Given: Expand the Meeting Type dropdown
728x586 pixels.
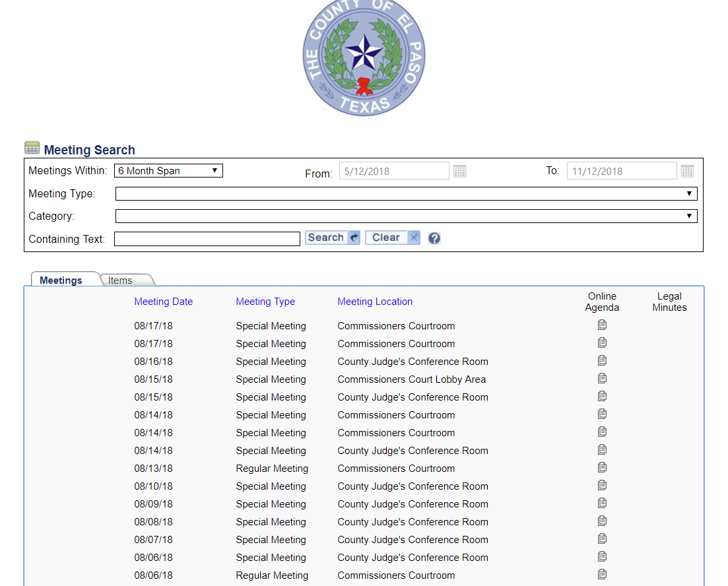Looking at the screenshot, I should [406, 194].
